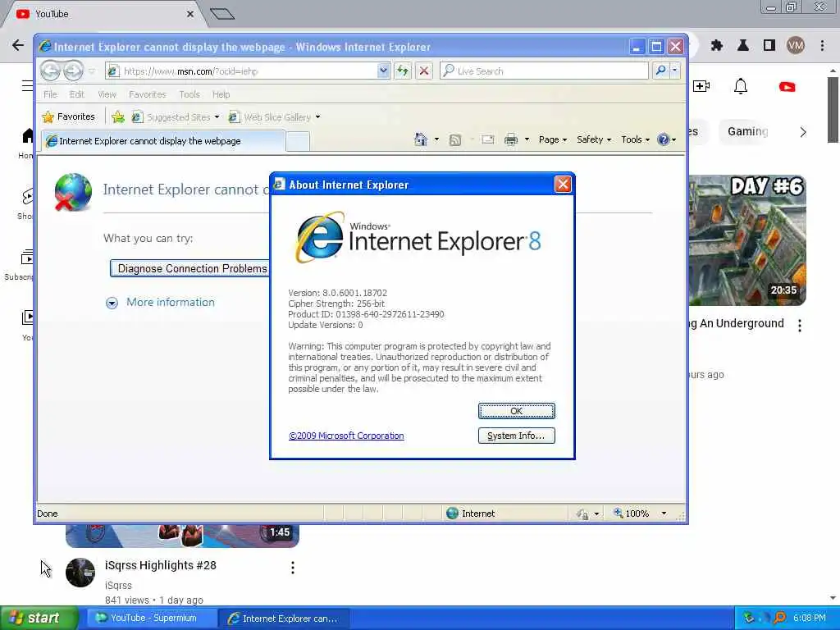Click the IE Forward navigation button

click(x=73, y=71)
